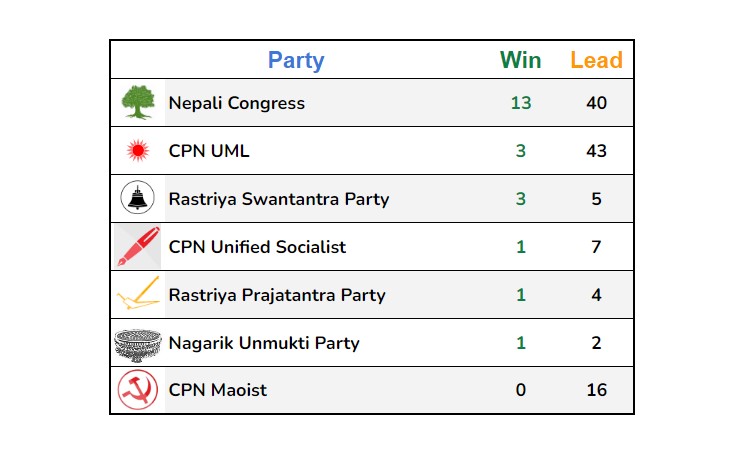Click the Nagarik Unmukti Party symbol icon
The height and width of the screenshot is (456, 748).
tap(138, 346)
